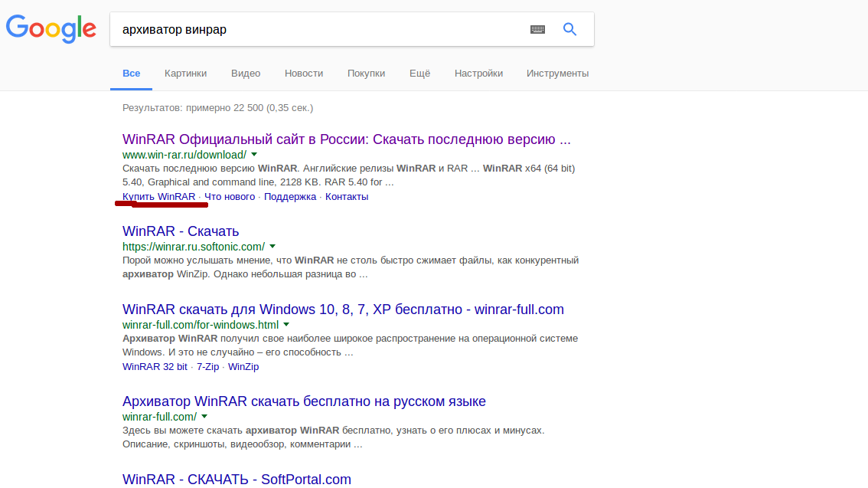Click the Google logo
This screenshot has width=868, height=488.
[x=51, y=29]
